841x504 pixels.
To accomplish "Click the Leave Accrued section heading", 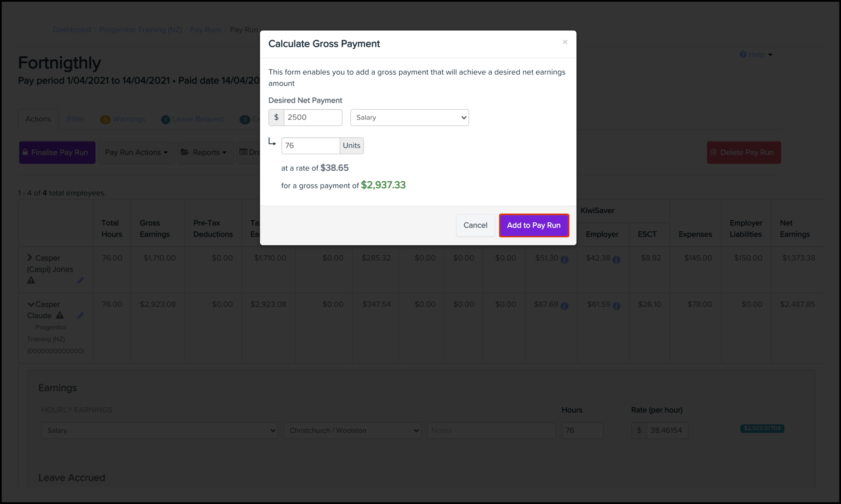I will tap(72, 477).
